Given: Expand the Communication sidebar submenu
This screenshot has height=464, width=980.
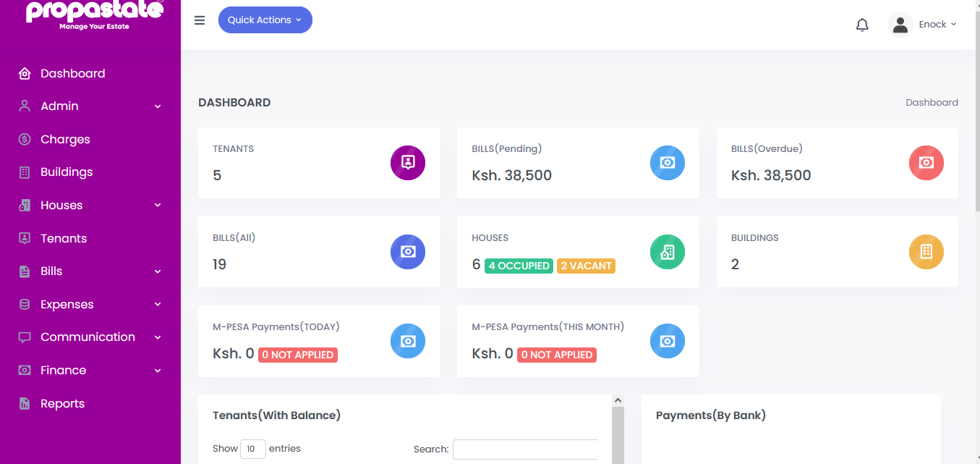Looking at the screenshot, I should pyautogui.click(x=90, y=337).
